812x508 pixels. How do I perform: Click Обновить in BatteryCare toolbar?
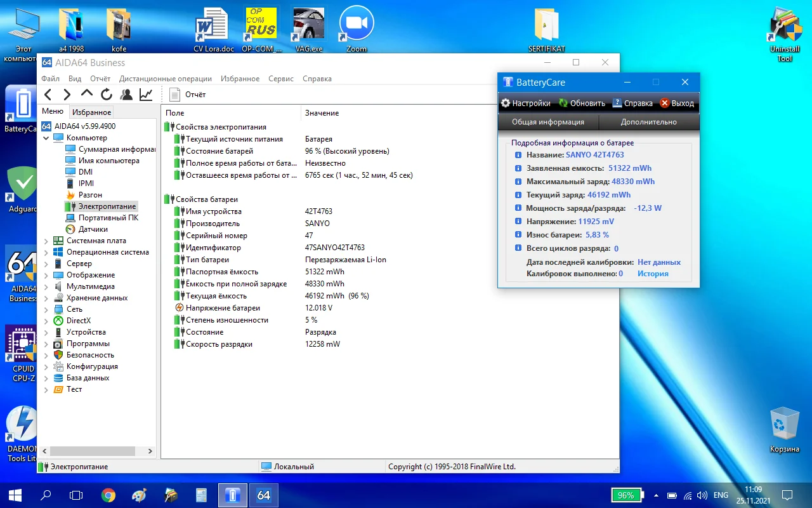tap(582, 103)
